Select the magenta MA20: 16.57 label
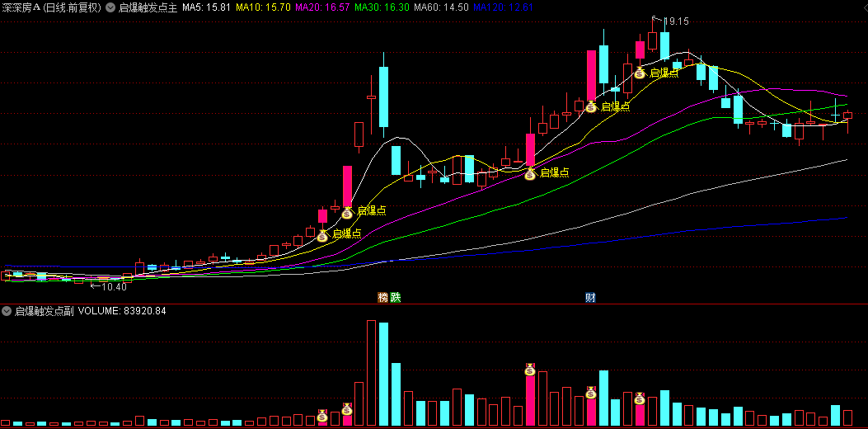 pyautogui.click(x=323, y=7)
